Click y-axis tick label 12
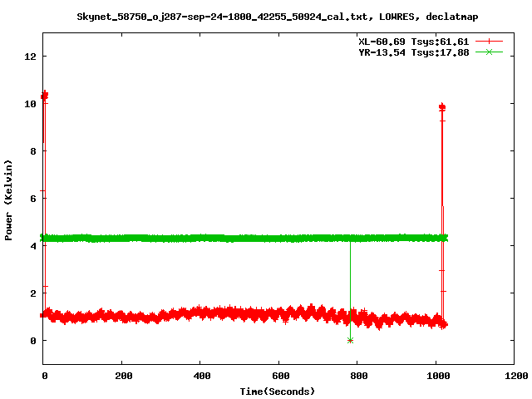The height and width of the screenshot is (399, 532). pos(30,57)
